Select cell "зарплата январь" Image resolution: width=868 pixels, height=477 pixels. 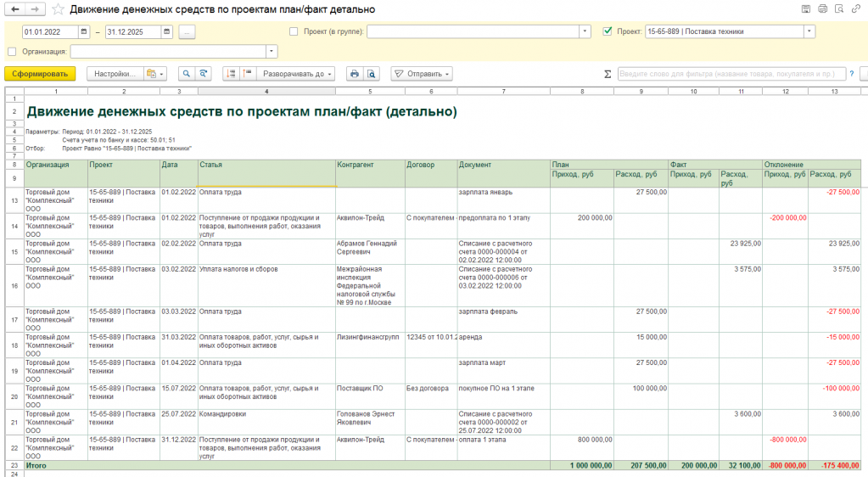(x=503, y=200)
